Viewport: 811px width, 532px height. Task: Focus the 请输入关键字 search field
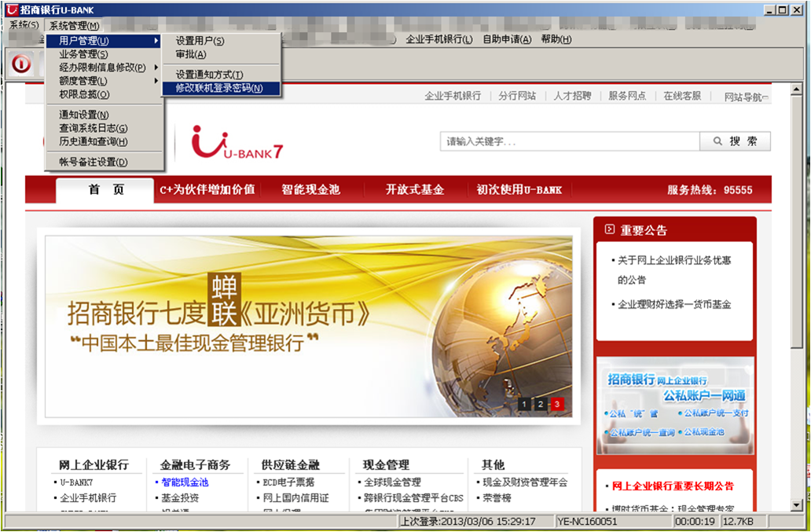point(570,141)
